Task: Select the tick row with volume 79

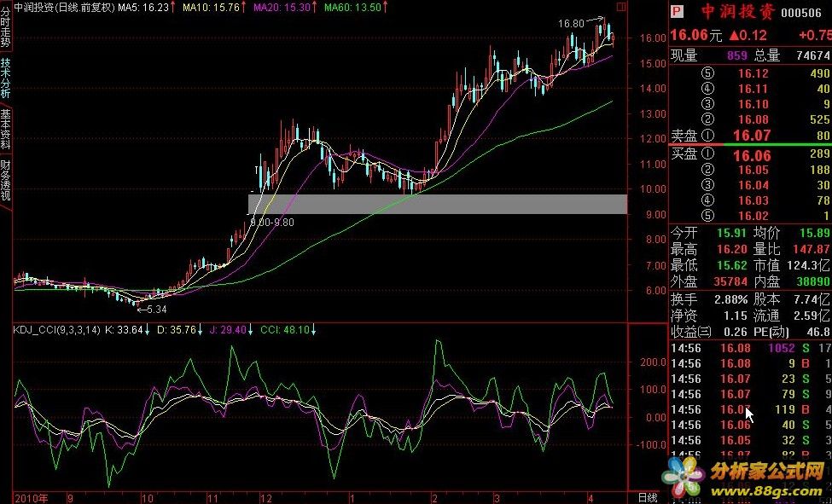Action: [x=751, y=394]
